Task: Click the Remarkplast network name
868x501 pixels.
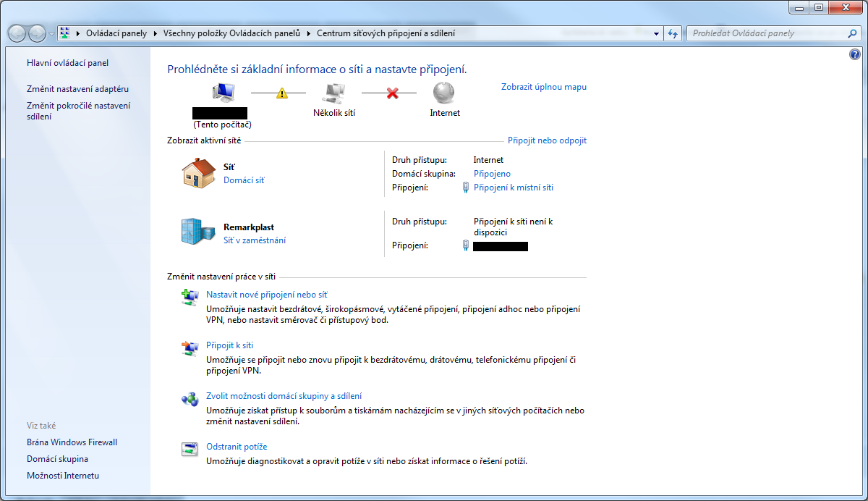Action: coord(249,227)
